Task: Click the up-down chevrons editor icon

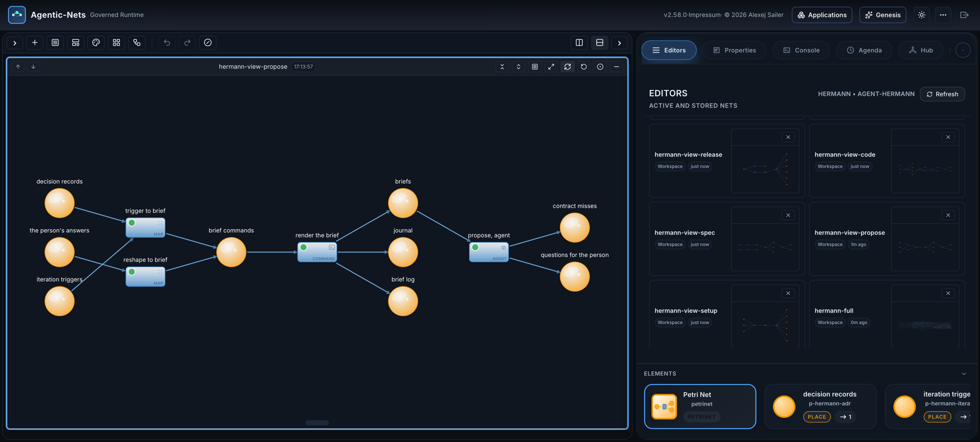Action: pyautogui.click(x=519, y=67)
